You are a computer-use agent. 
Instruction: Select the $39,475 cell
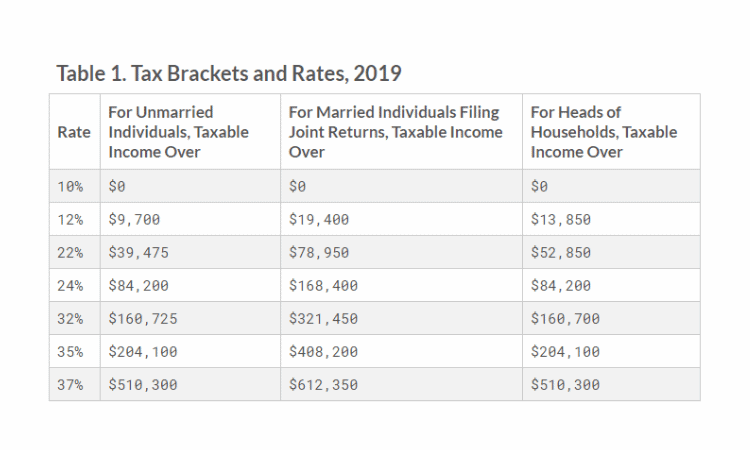click(138, 252)
